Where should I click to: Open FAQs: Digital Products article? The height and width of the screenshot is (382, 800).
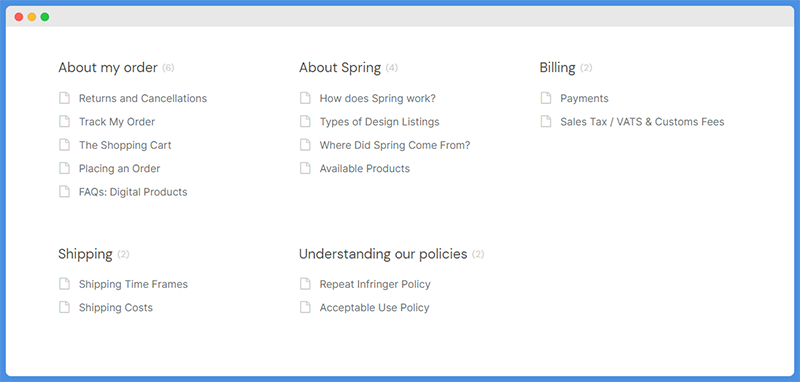(x=133, y=192)
